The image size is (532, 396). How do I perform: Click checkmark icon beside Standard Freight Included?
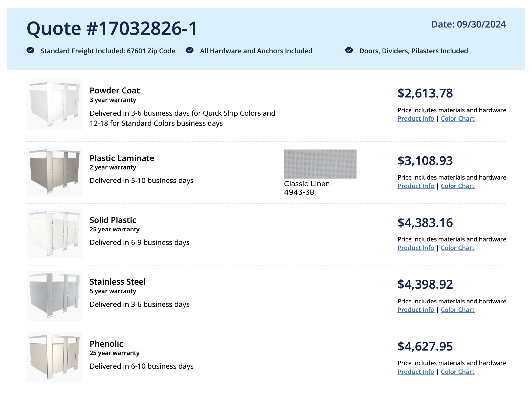coord(30,50)
